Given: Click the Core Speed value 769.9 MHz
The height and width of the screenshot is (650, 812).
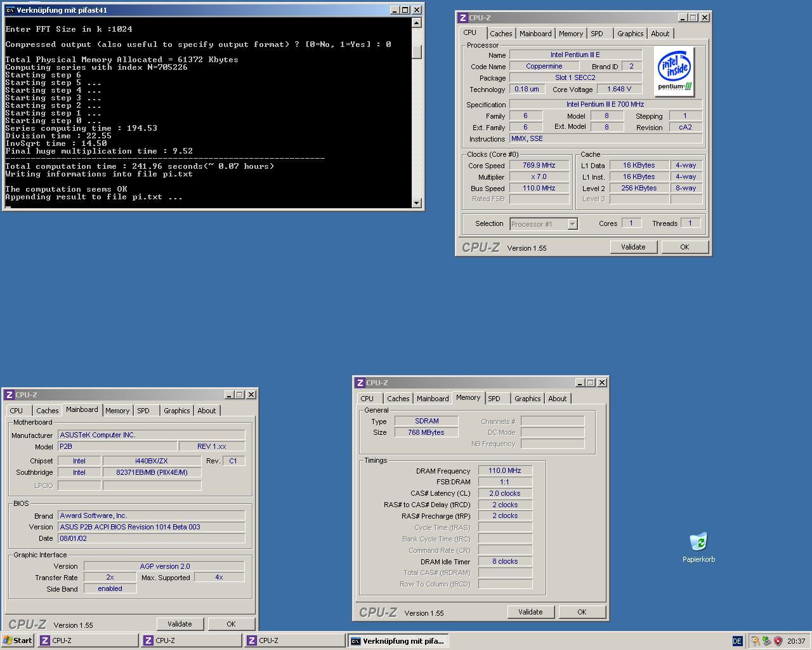Looking at the screenshot, I should (x=539, y=166).
